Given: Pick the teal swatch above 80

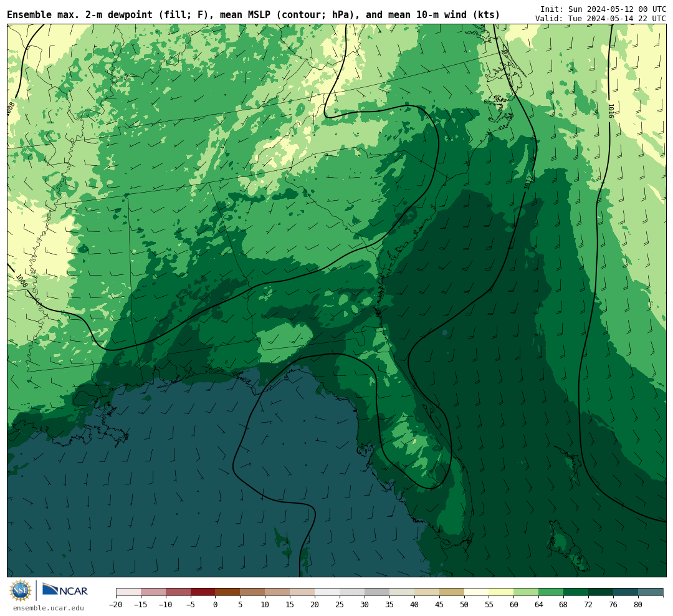Looking at the screenshot, I should (x=651, y=592).
